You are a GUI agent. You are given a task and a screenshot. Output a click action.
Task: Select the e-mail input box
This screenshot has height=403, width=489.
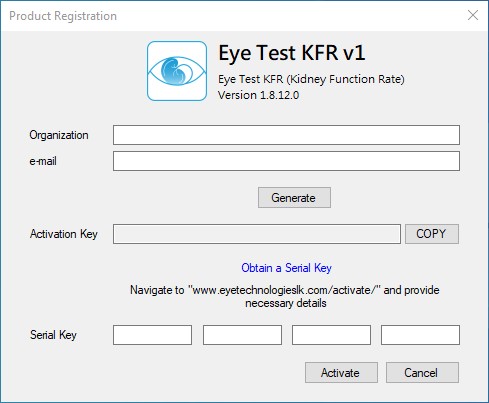[x=286, y=161]
